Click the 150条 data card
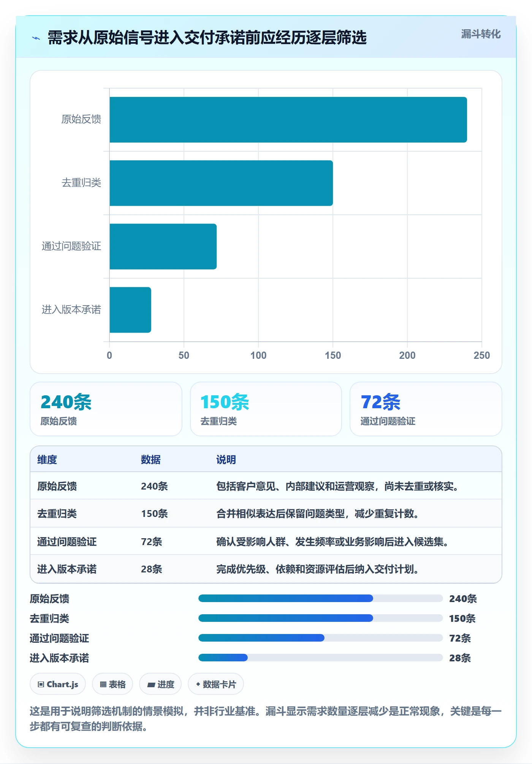 [x=266, y=409]
